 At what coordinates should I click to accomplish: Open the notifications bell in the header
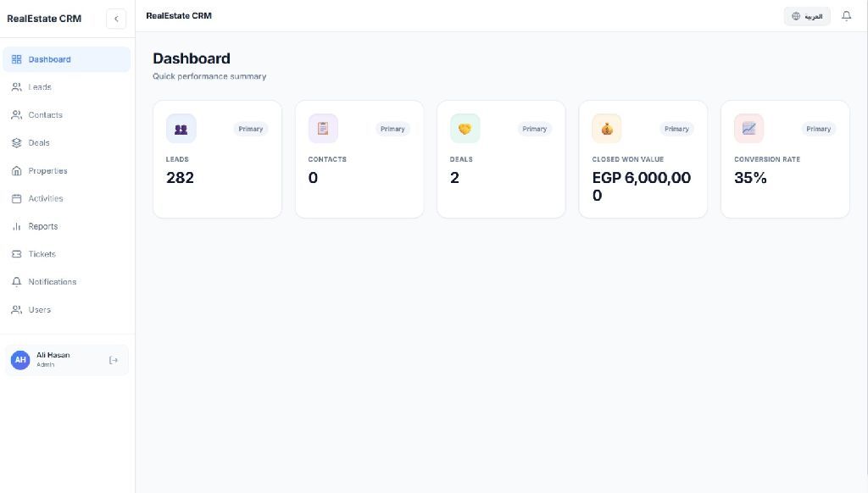coord(847,16)
